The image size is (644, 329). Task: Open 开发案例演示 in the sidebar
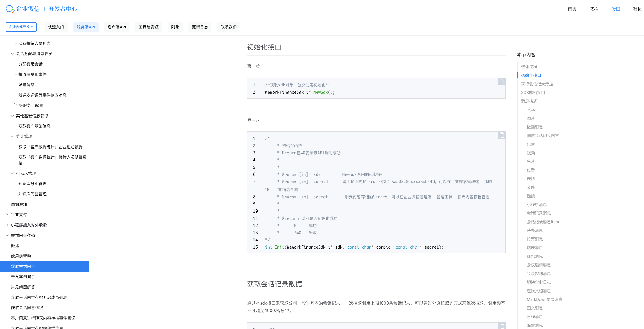pos(23,277)
